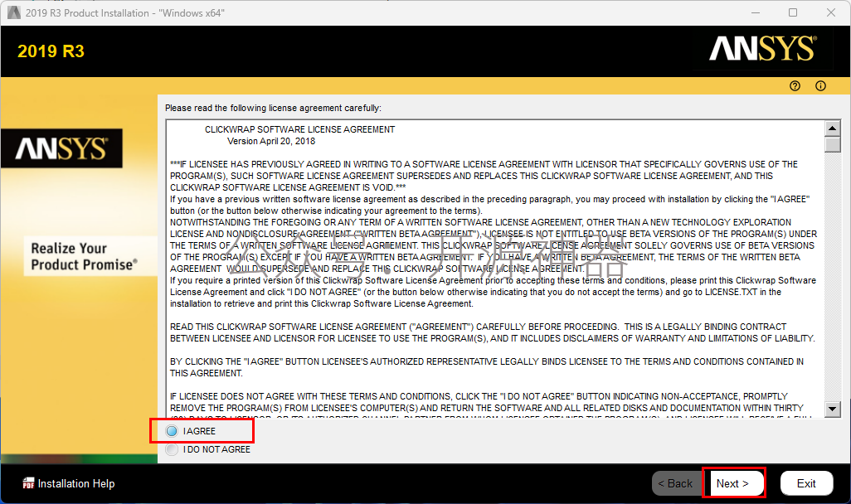Close the installer window
The height and width of the screenshot is (504, 851).
pyautogui.click(x=830, y=12)
